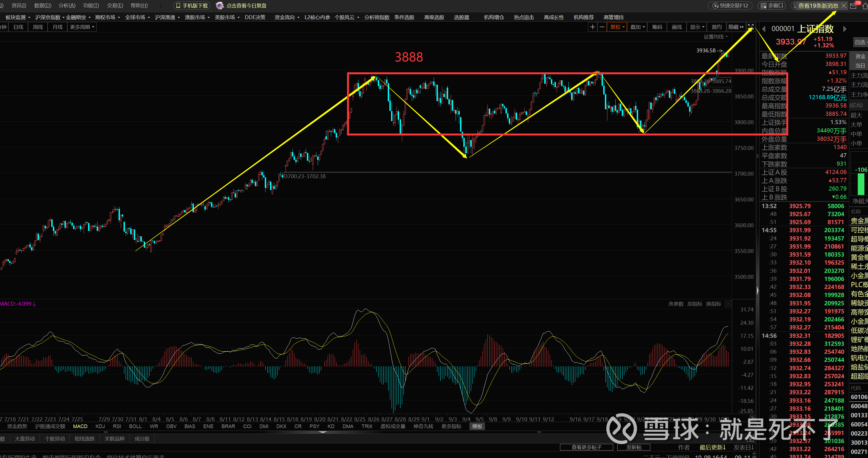
Task: Click 查看更多帖子 button
Action: pyautogui.click(x=586, y=447)
